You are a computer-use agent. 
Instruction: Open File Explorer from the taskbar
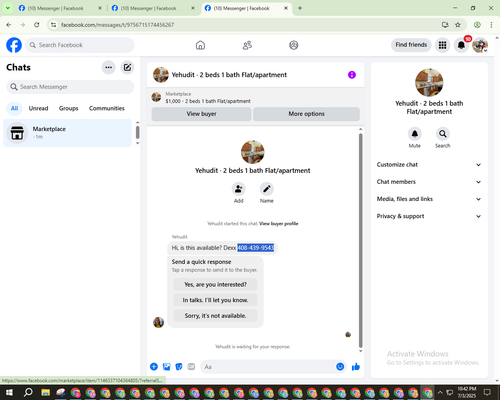46,392
